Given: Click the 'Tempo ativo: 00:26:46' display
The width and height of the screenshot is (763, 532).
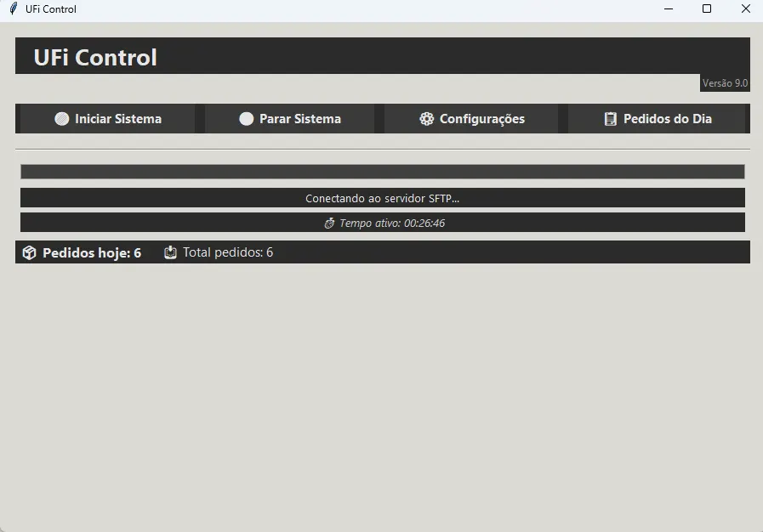Looking at the screenshot, I should point(381,223).
